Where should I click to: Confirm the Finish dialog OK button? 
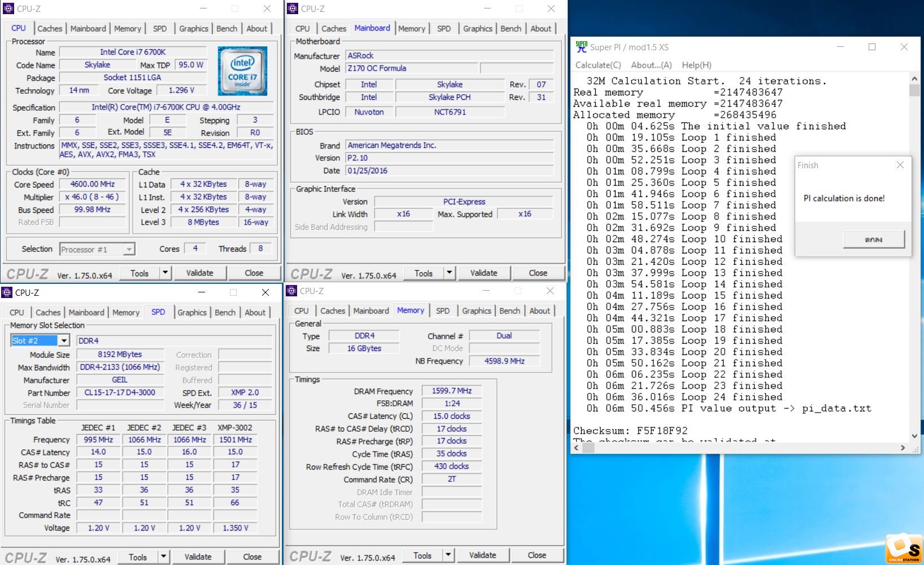pyautogui.click(x=874, y=239)
